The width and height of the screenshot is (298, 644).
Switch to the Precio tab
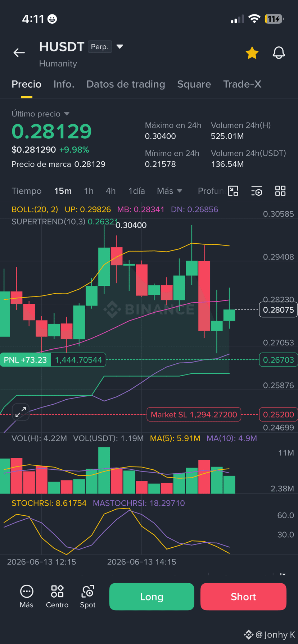pyautogui.click(x=26, y=84)
